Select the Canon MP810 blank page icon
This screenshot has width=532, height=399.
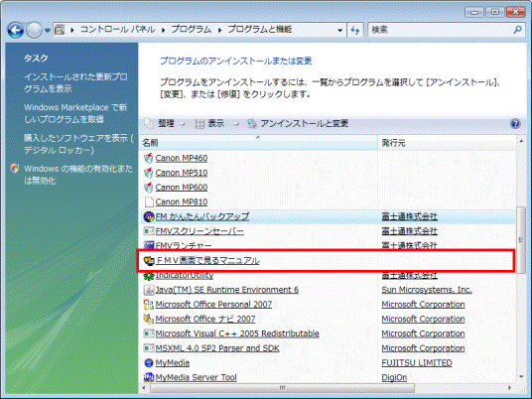click(149, 201)
